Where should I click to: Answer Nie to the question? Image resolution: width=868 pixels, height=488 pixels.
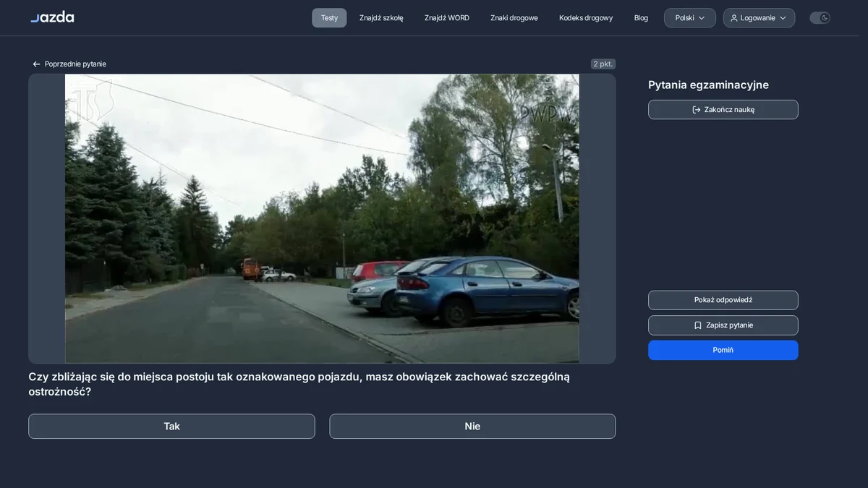[x=472, y=427]
